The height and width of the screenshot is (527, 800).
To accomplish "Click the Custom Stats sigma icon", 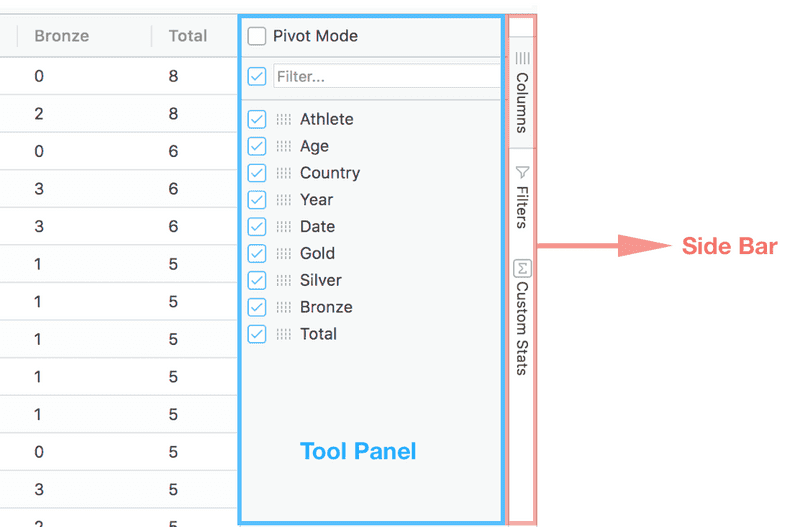I will [x=522, y=268].
